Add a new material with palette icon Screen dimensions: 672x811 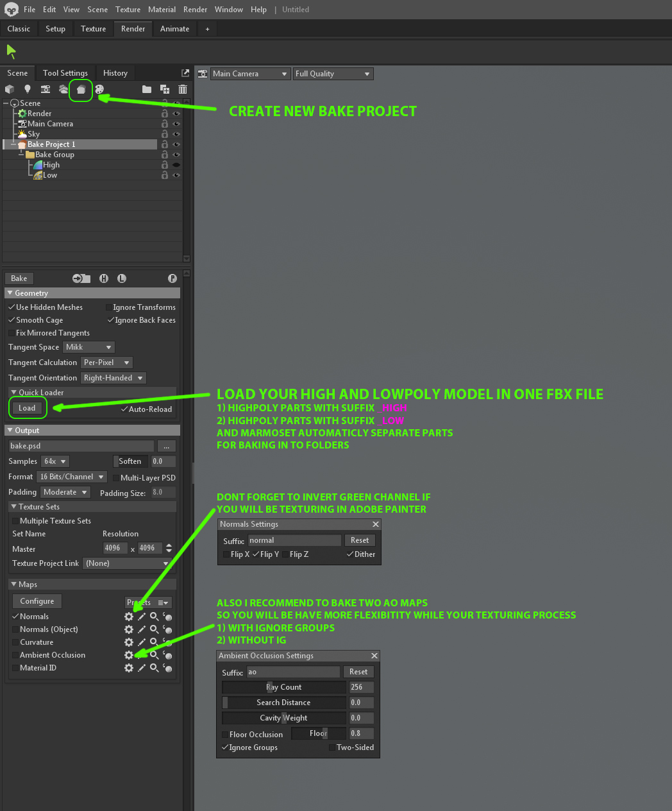tap(99, 89)
